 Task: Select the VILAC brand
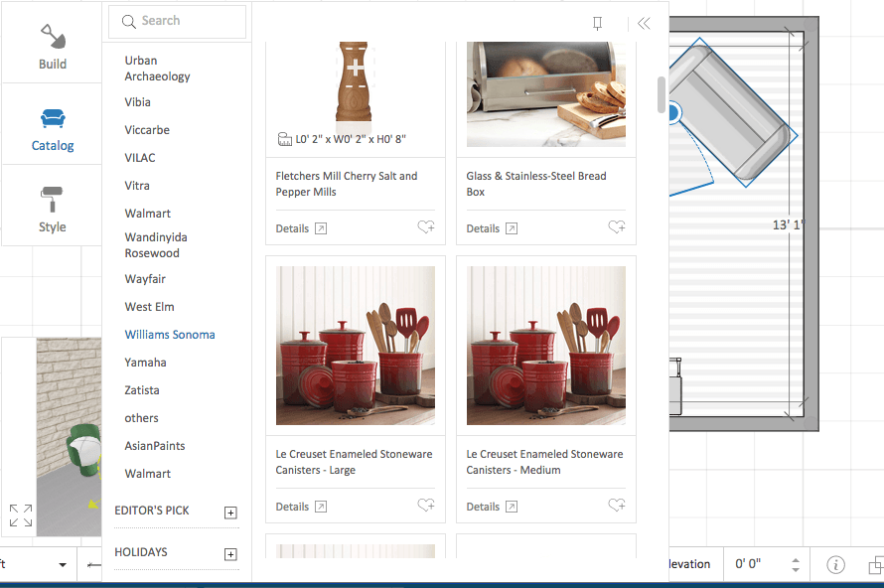(x=140, y=158)
